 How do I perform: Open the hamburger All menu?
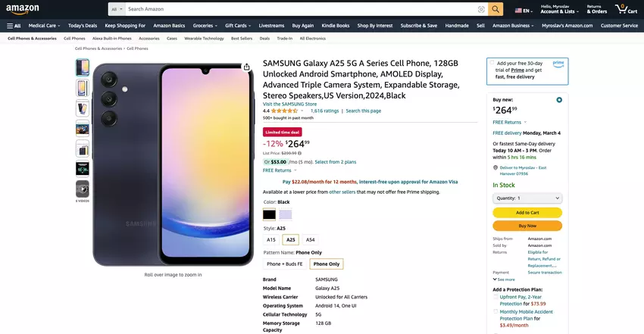14,26
